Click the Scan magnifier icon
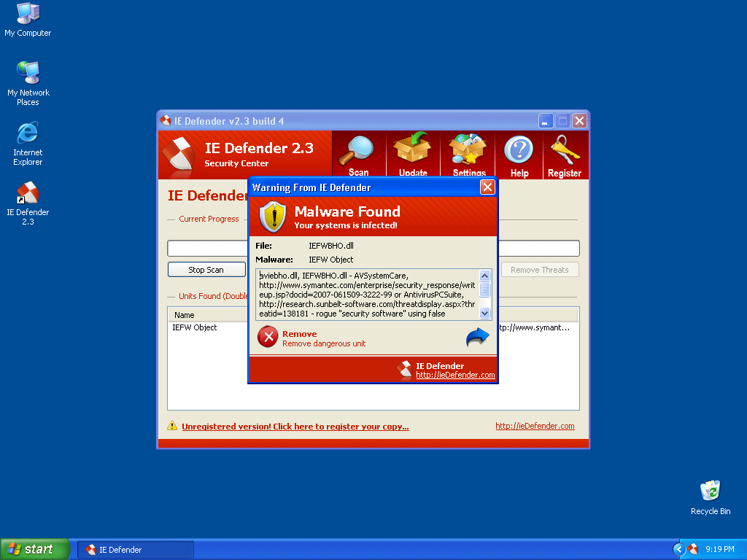 pyautogui.click(x=358, y=150)
